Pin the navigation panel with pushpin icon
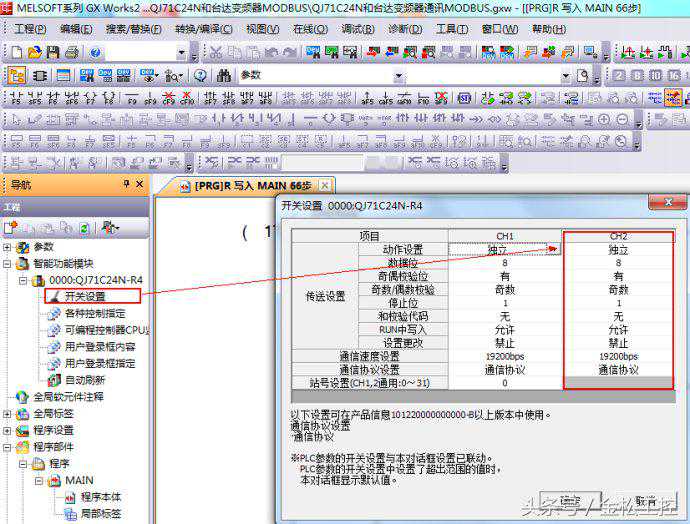 coord(126,184)
